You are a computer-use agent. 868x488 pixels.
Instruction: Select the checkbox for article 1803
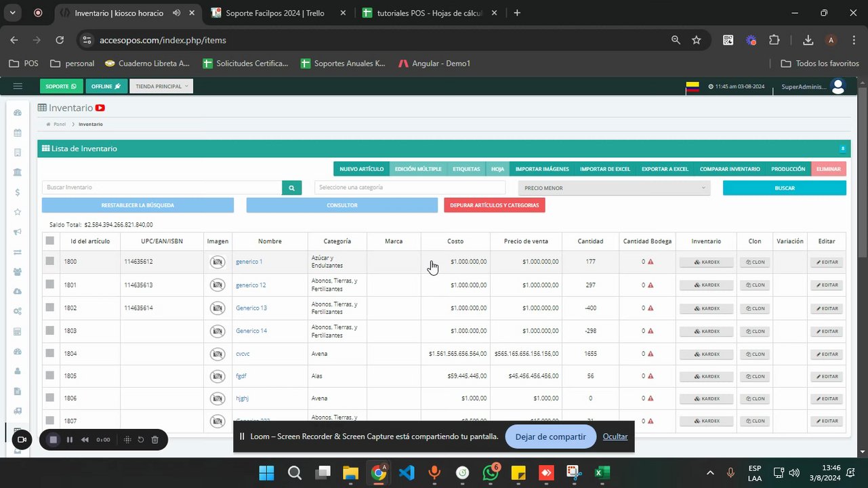[49, 331]
